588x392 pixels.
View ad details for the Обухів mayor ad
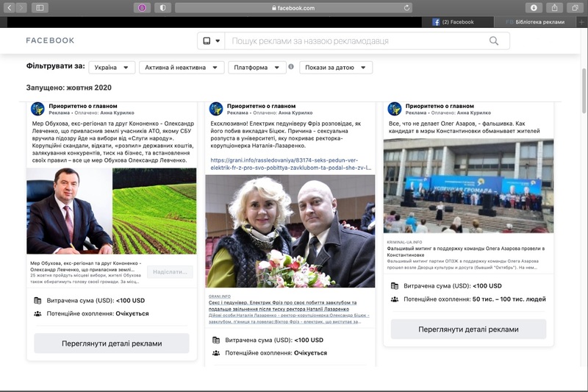pos(112,343)
